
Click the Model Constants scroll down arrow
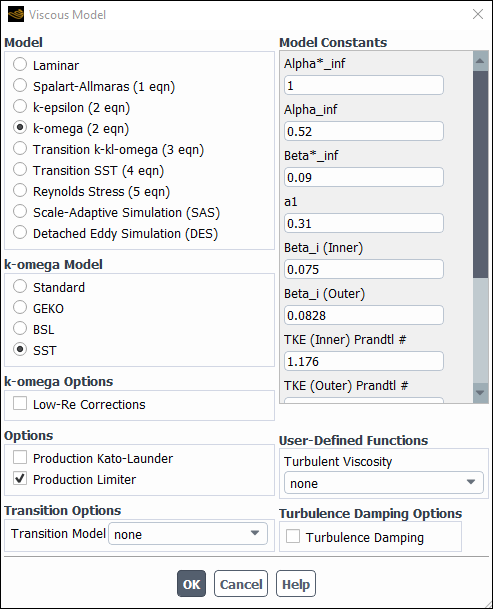pyautogui.click(x=480, y=393)
